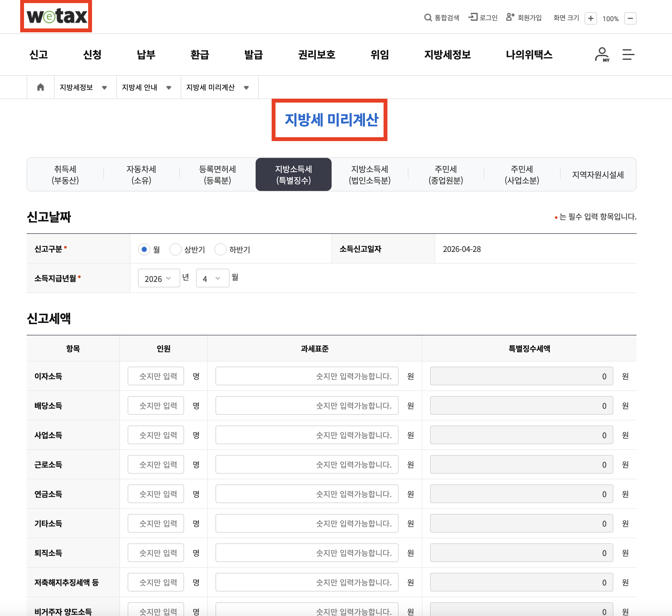Click the 이자소득 과세표준 input field
Screen dimensions: 672x616
click(307, 376)
